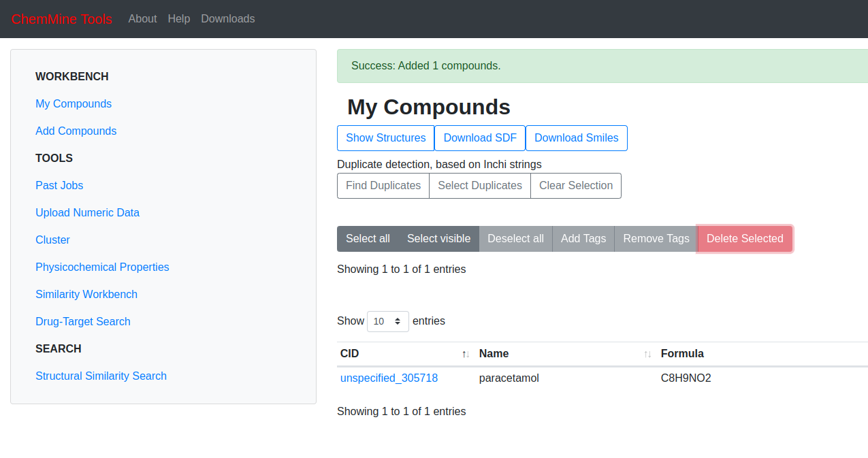The image size is (868, 458).
Task: Open Physicochemical Properties tool
Action: [x=102, y=267]
